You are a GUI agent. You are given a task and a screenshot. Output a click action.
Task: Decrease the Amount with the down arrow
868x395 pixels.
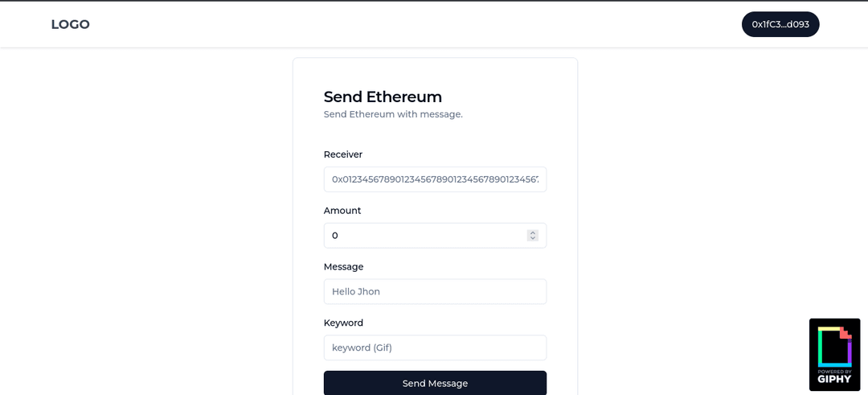point(533,238)
